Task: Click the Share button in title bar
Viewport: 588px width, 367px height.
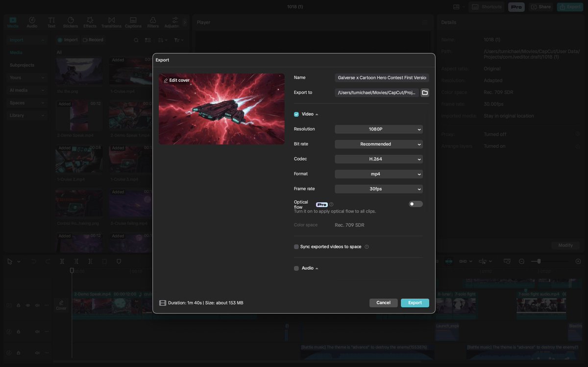Action: (541, 7)
